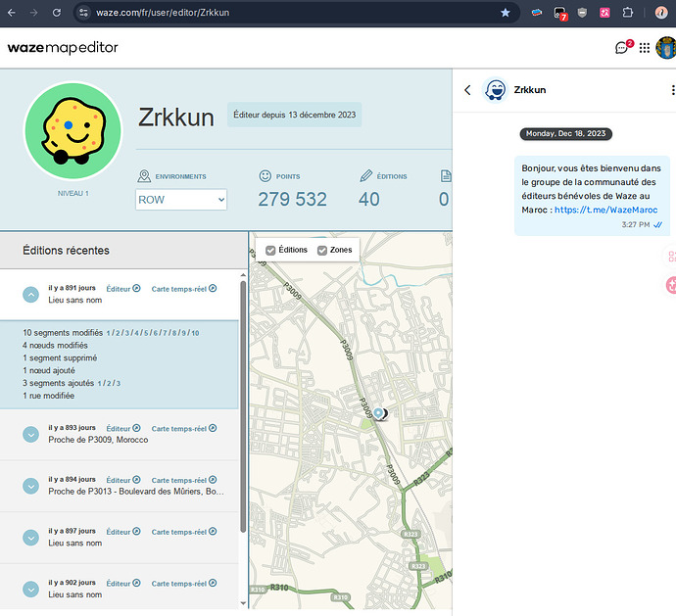This screenshot has width=676, height=616.
Task: Click 'Proche de P3009, Morocco' entry
Action: pyautogui.click(x=98, y=440)
